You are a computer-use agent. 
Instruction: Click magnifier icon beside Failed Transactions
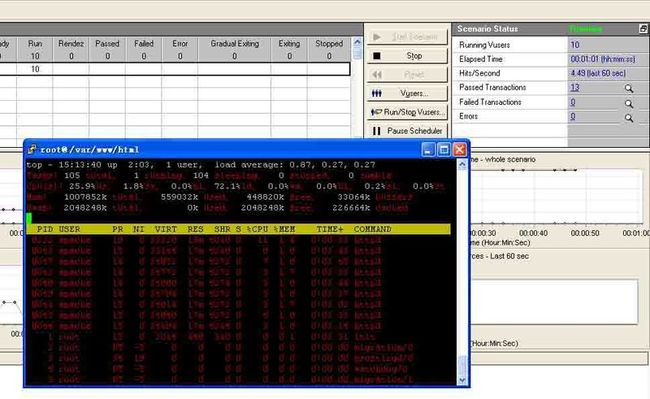pyautogui.click(x=629, y=103)
